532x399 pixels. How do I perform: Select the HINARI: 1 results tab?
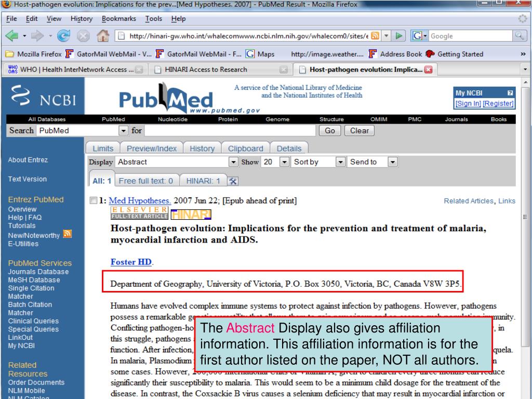pyautogui.click(x=203, y=181)
